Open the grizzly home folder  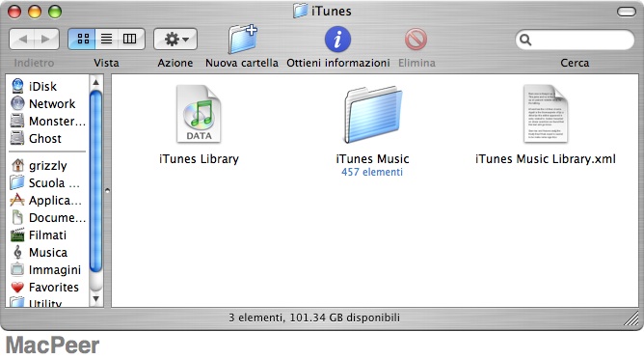39,165
